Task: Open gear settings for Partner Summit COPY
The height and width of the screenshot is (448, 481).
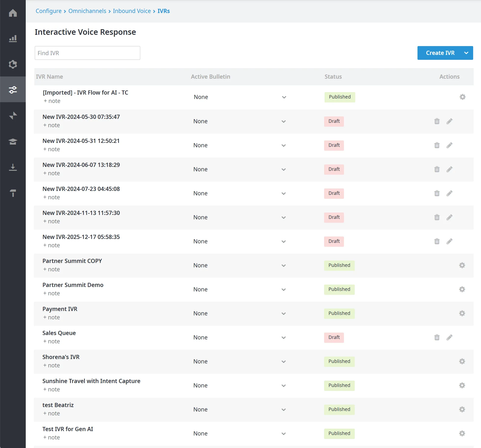Action: (462, 265)
